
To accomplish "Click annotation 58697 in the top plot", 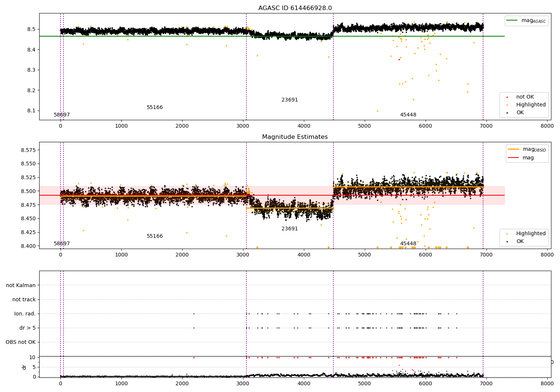I will (x=62, y=115).
